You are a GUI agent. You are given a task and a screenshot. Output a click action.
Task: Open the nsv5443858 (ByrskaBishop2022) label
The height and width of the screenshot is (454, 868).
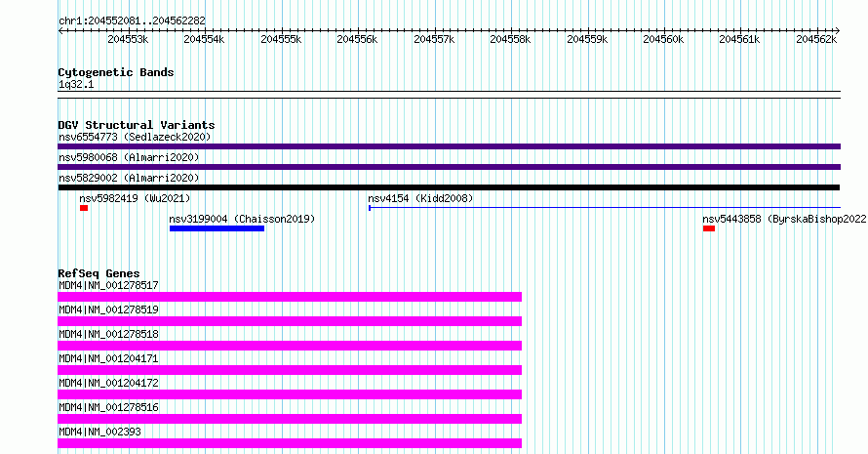click(784, 219)
